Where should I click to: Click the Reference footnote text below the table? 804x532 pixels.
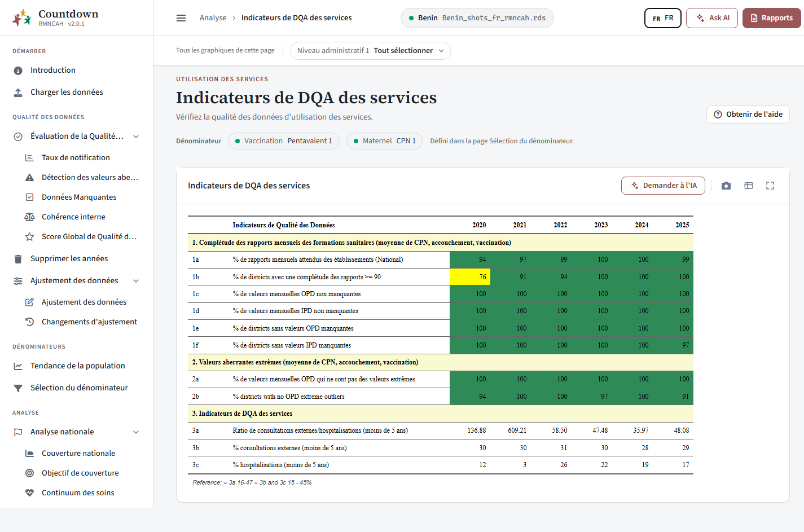coord(252,482)
